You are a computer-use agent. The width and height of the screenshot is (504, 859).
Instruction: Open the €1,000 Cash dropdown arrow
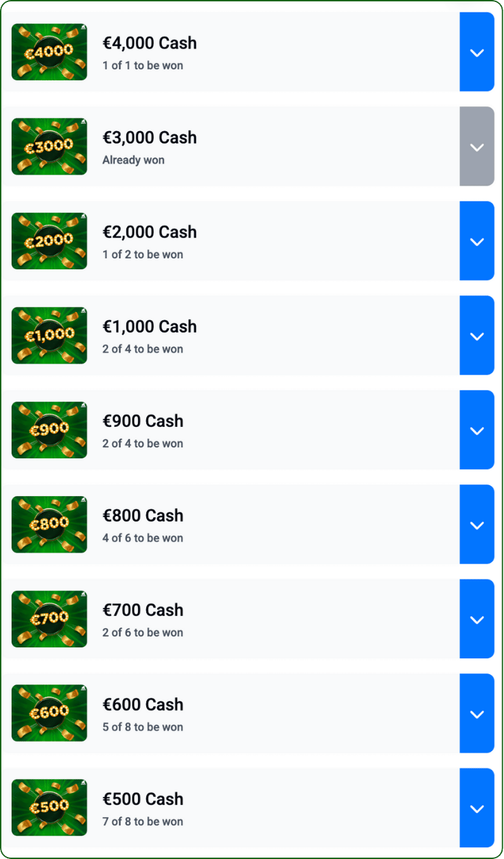[477, 335]
